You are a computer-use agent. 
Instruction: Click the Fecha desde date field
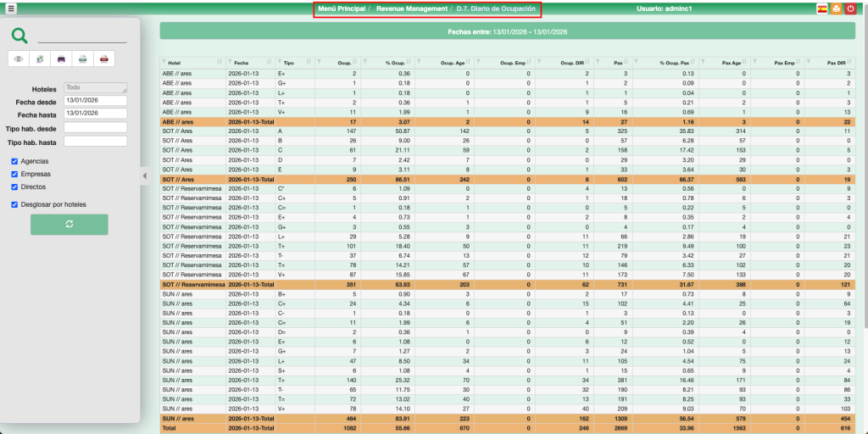pos(95,101)
